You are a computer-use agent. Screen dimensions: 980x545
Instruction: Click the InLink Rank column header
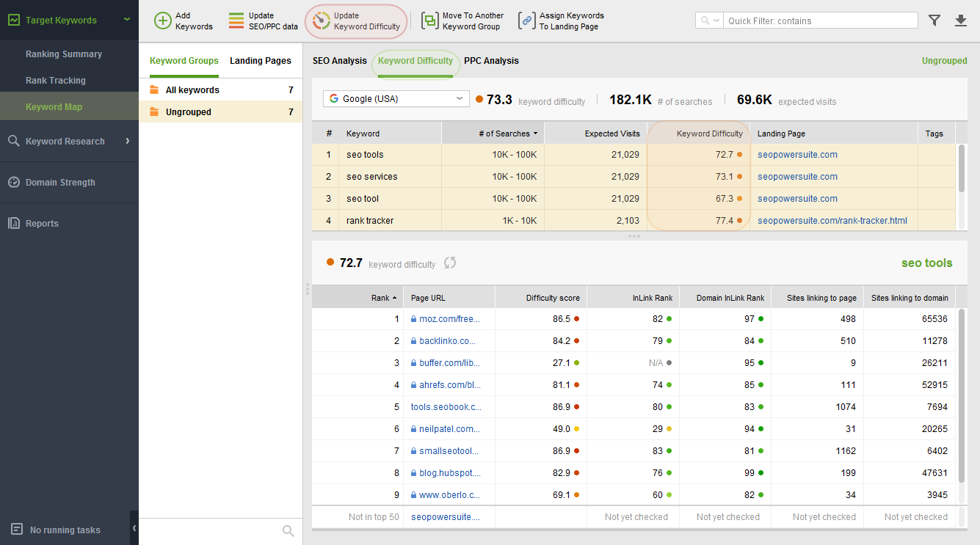click(x=633, y=298)
